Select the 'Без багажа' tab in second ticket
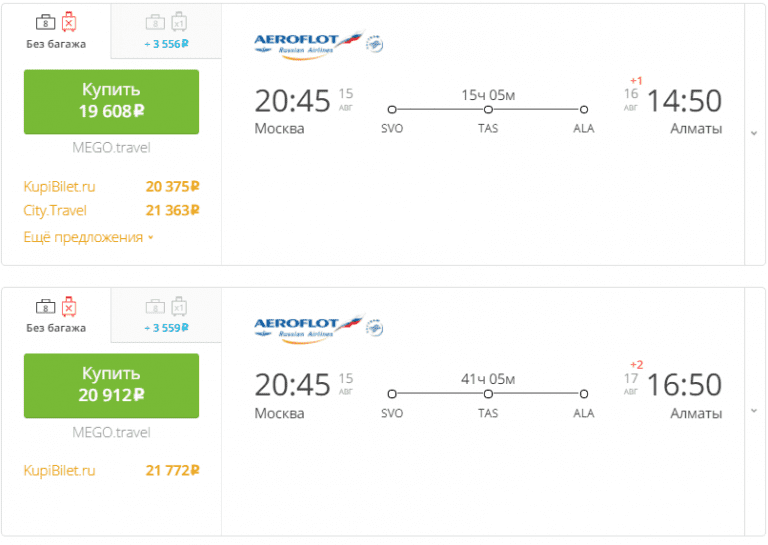Viewport: 768px width, 545px height. (56, 315)
